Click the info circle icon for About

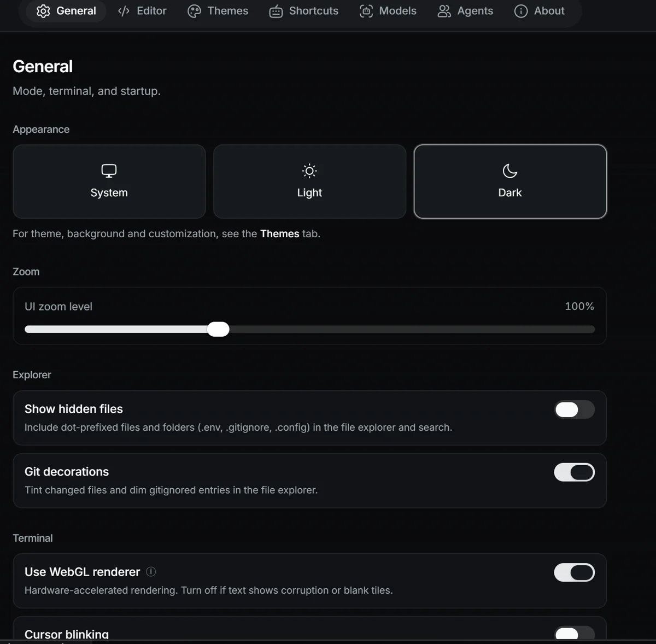521,11
